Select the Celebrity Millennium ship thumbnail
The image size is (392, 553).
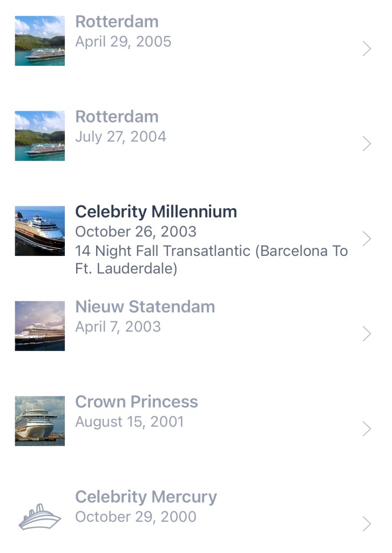(39, 231)
